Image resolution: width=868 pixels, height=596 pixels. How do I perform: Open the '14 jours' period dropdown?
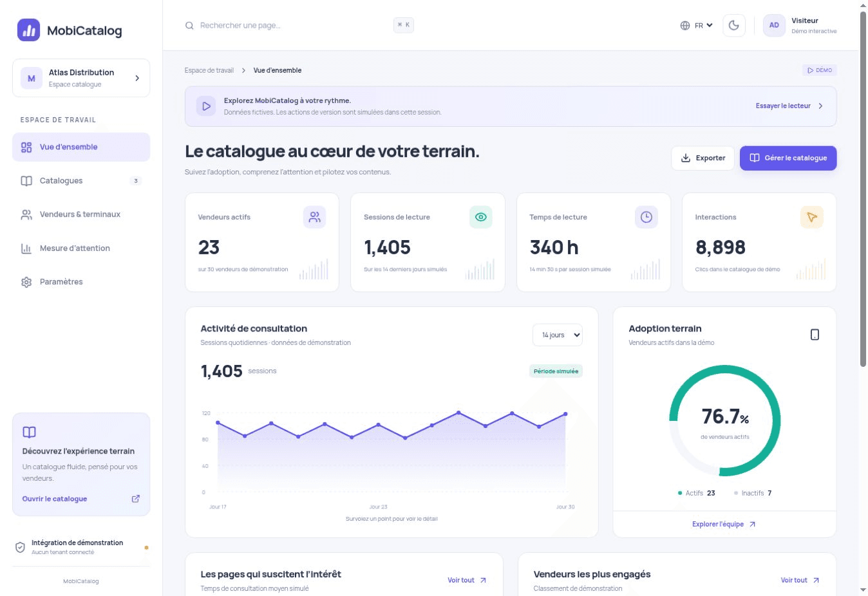(x=558, y=335)
